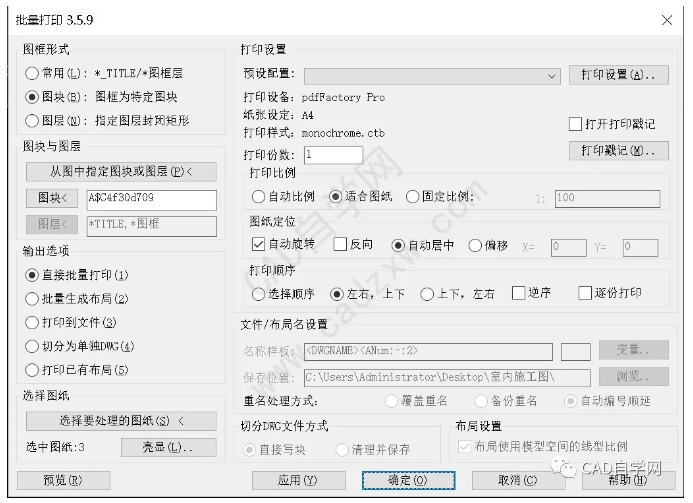Click the 打印戳记(M) button
Image resolution: width=693 pixels, height=503 pixels.
tap(619, 151)
